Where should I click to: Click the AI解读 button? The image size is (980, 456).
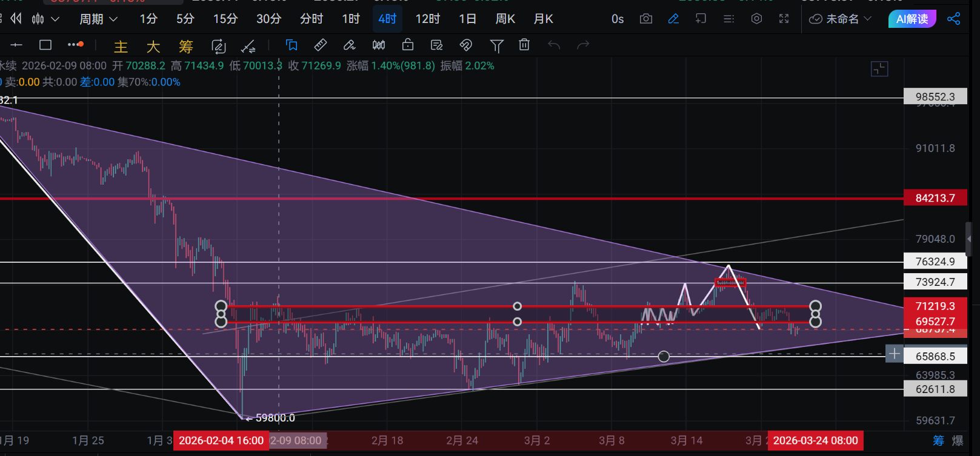pos(912,19)
